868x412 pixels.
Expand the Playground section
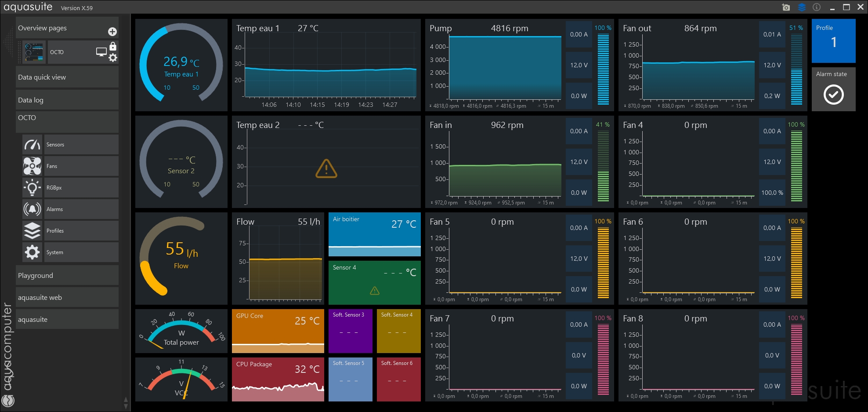point(67,275)
